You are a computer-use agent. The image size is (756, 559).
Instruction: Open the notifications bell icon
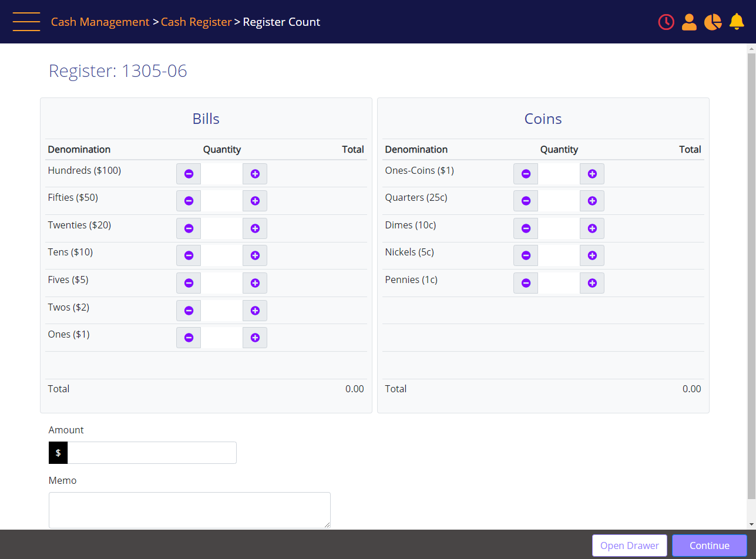737,22
